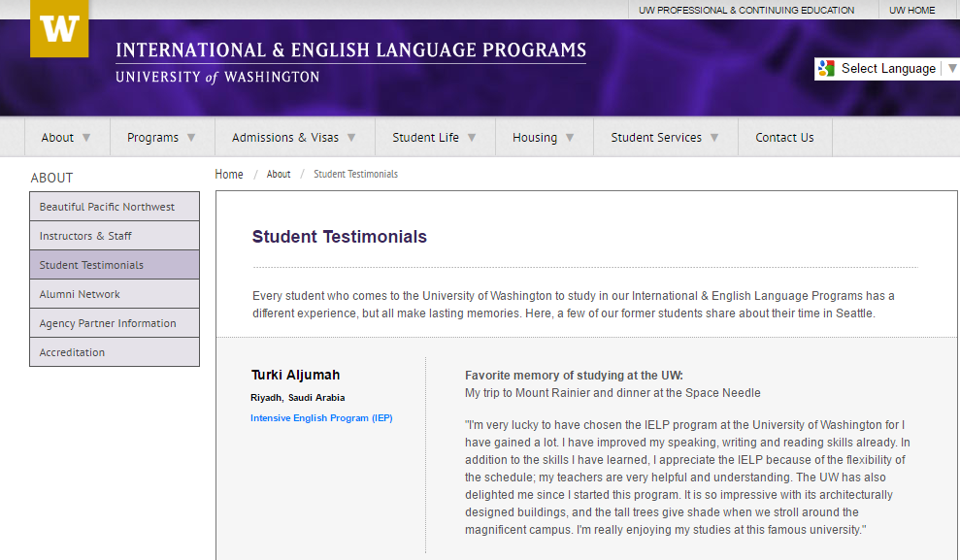Open the About navigation menu
This screenshot has height=560, width=960.
tap(57, 138)
